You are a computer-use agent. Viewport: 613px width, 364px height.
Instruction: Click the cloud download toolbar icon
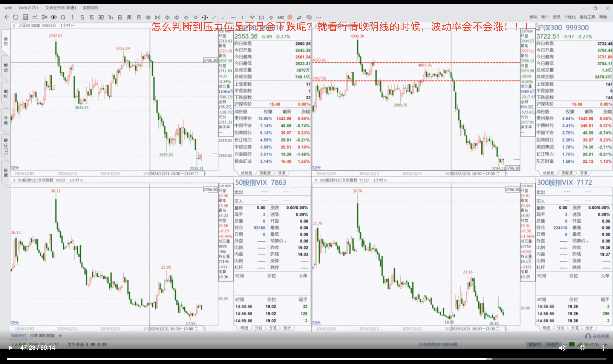click(53, 17)
